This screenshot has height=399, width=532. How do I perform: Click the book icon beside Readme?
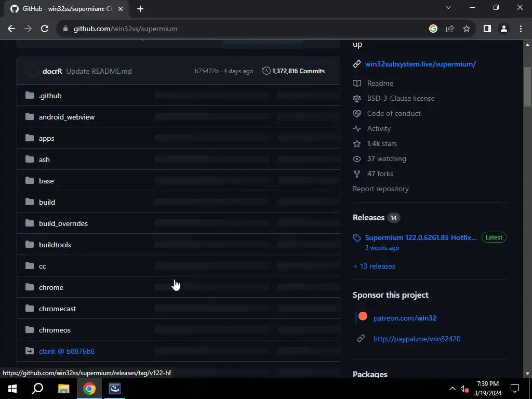coord(356,83)
